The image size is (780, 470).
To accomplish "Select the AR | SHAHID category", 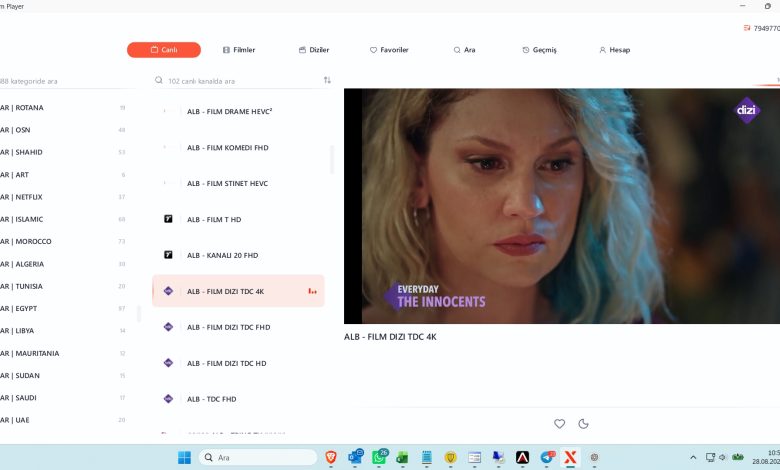I will pos(64,152).
